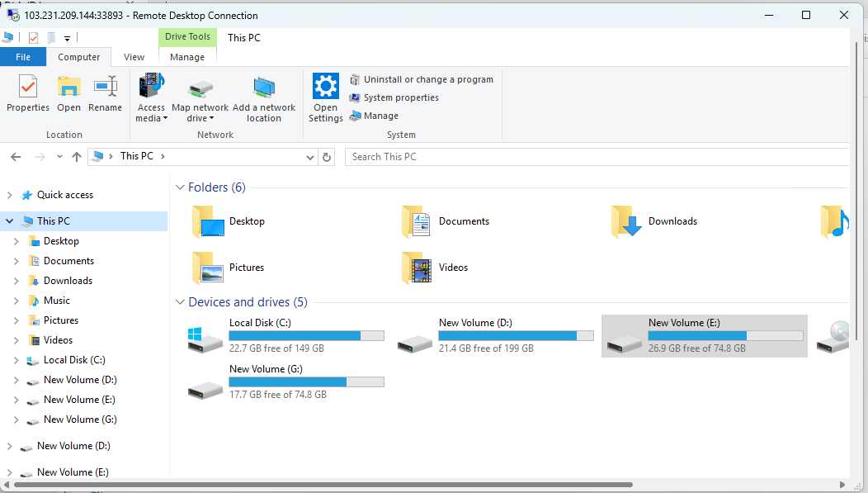Open Local Disk (C:) drive
The width and height of the screenshot is (868, 493).
pos(205,336)
